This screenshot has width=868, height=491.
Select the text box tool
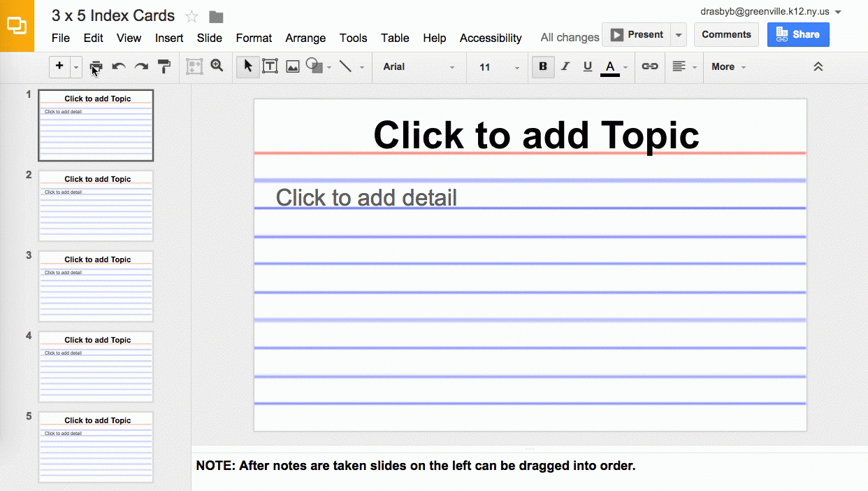point(270,66)
